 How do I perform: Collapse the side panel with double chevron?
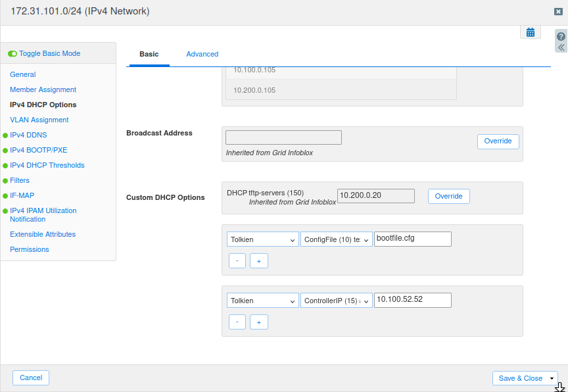click(x=561, y=47)
